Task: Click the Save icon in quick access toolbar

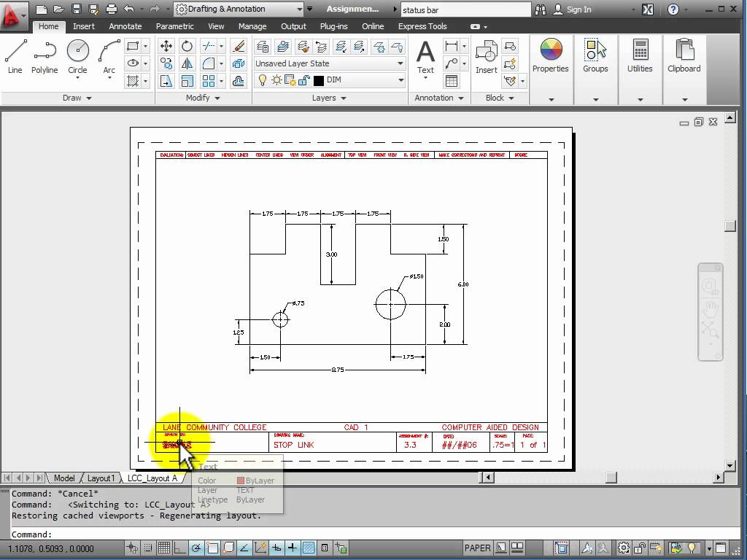Action: point(76,9)
